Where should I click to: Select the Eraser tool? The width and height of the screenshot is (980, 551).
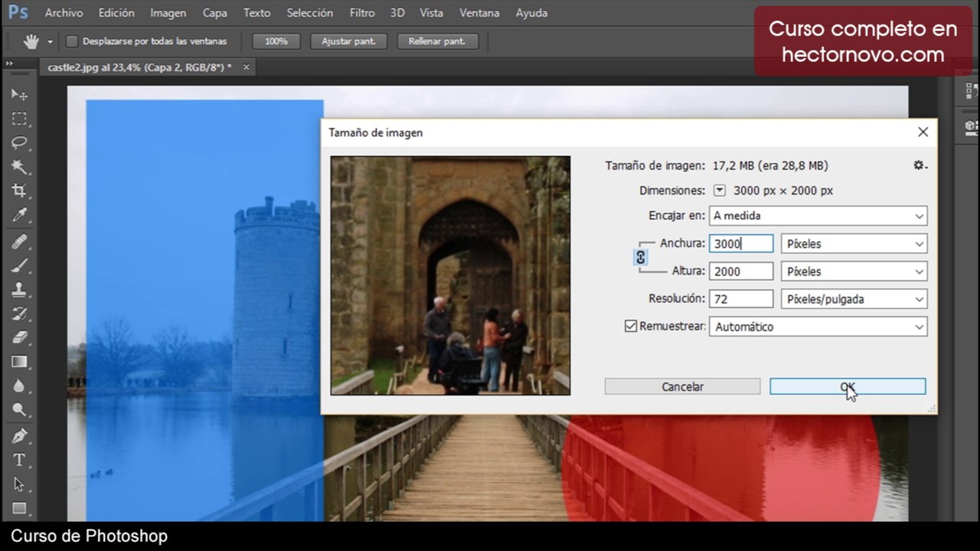pyautogui.click(x=19, y=337)
